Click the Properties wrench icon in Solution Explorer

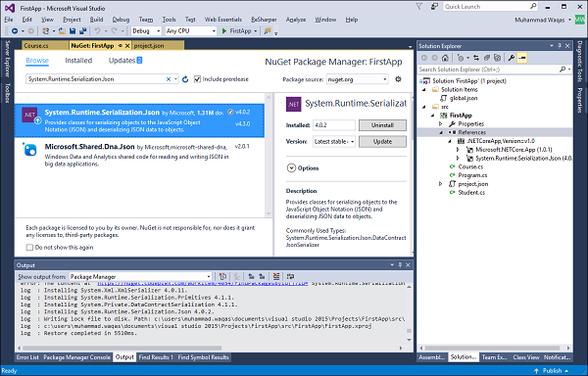pyautogui.click(x=512, y=58)
